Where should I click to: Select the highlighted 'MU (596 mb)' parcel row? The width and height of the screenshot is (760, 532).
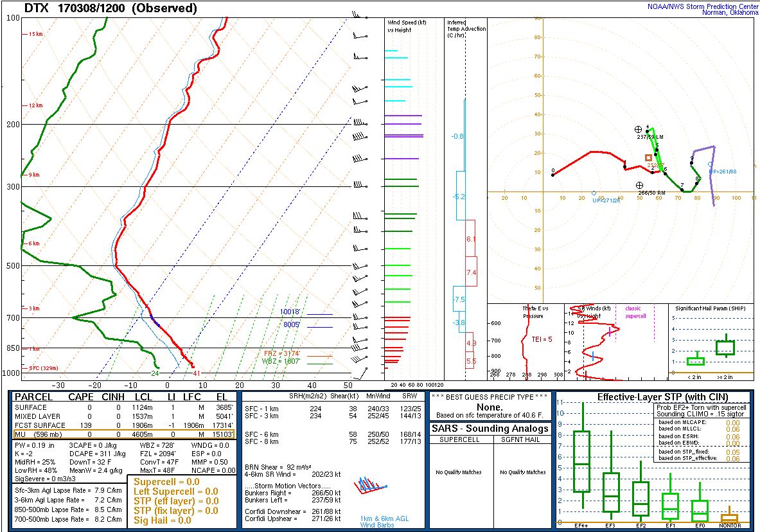pyautogui.click(x=124, y=434)
